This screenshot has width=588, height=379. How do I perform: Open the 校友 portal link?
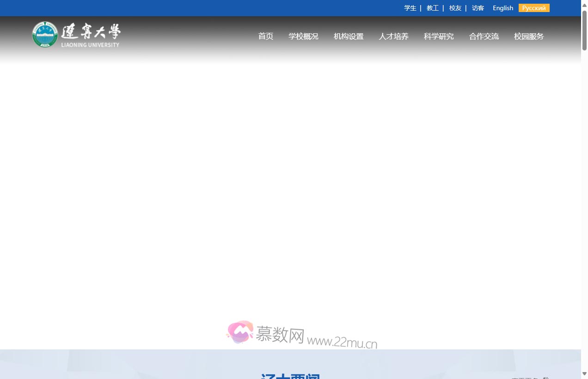point(455,8)
